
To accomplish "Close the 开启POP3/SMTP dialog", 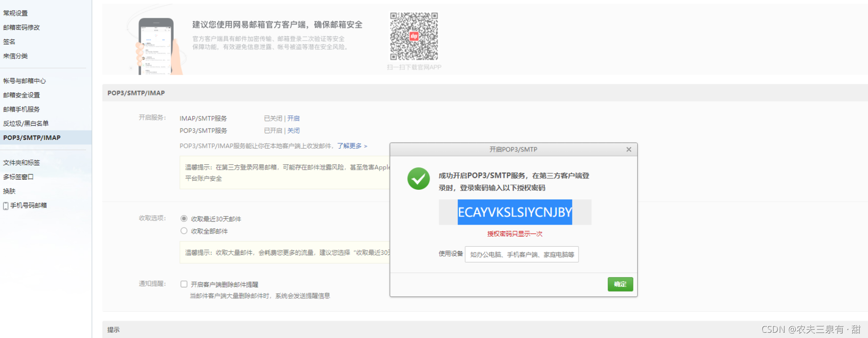I will (x=629, y=150).
